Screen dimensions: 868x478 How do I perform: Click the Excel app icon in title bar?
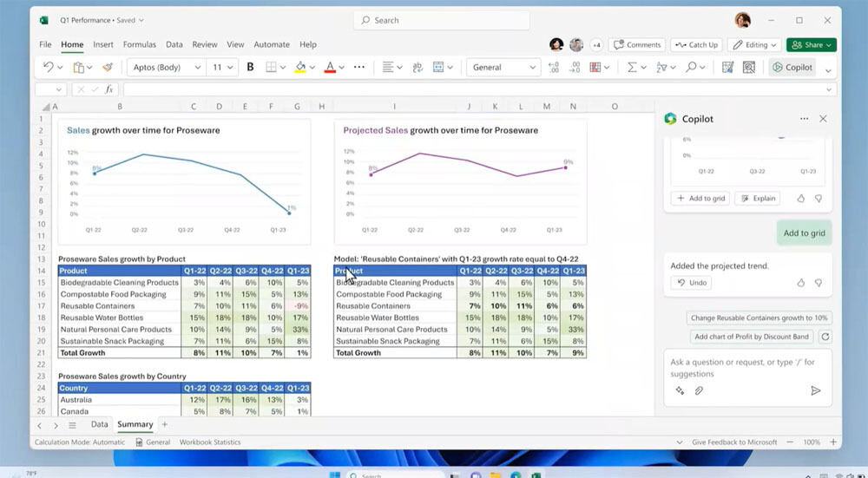tap(43, 21)
